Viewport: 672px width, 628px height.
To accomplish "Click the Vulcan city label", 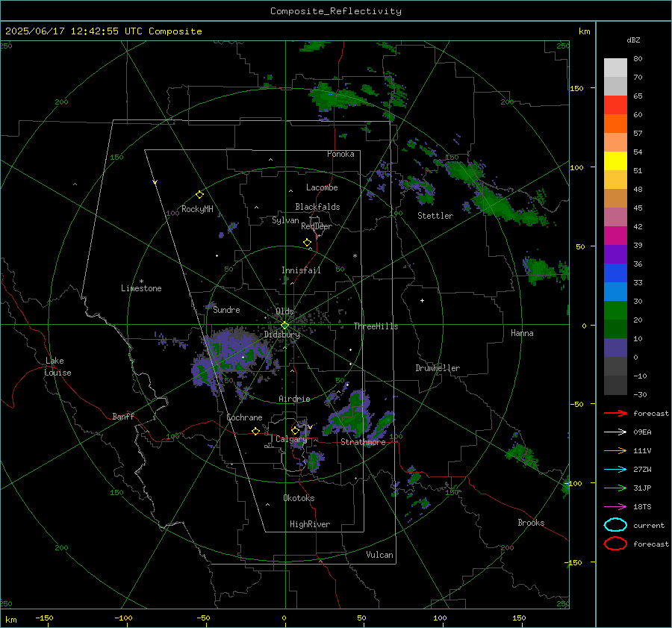I will (379, 555).
